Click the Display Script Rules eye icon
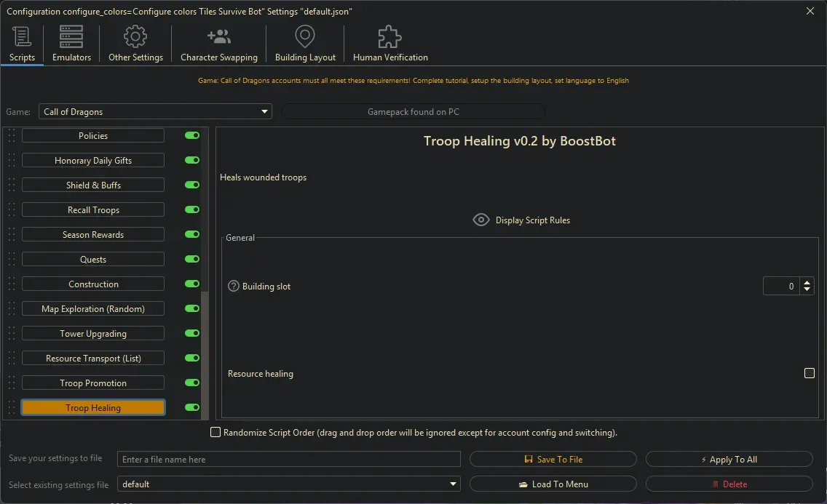Image resolution: width=827 pixels, height=504 pixels. [x=480, y=220]
